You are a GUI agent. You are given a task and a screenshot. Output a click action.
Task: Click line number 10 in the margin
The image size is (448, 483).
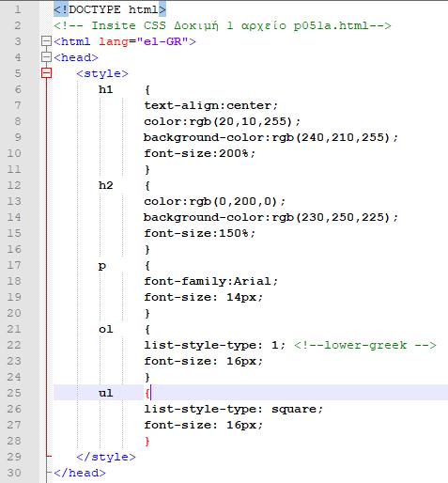[x=14, y=153]
